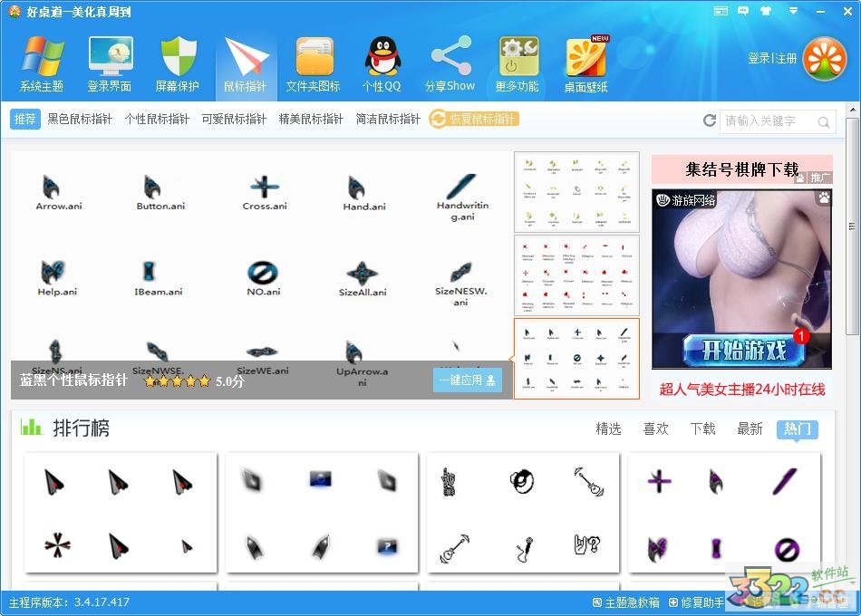Open the 文件夹图标 folder icon

point(314,58)
